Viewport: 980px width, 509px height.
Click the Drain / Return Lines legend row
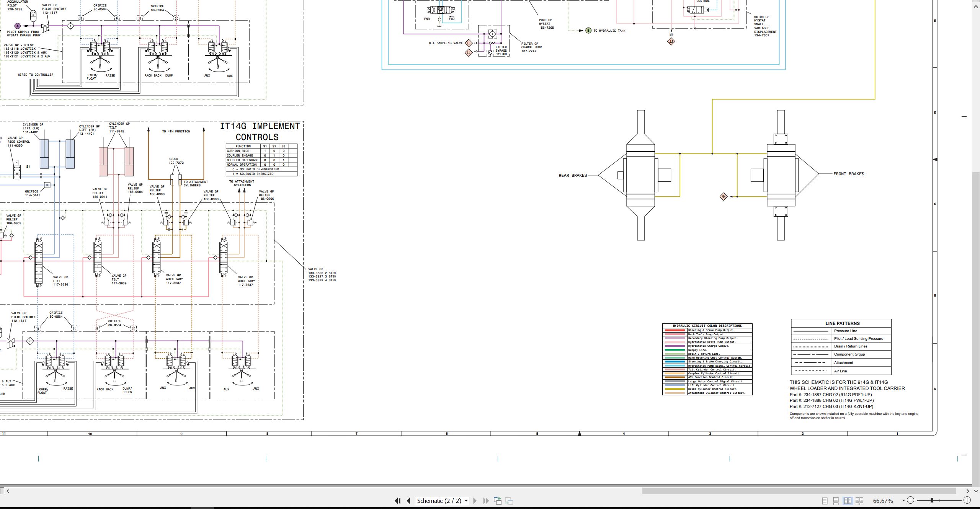coord(841,346)
